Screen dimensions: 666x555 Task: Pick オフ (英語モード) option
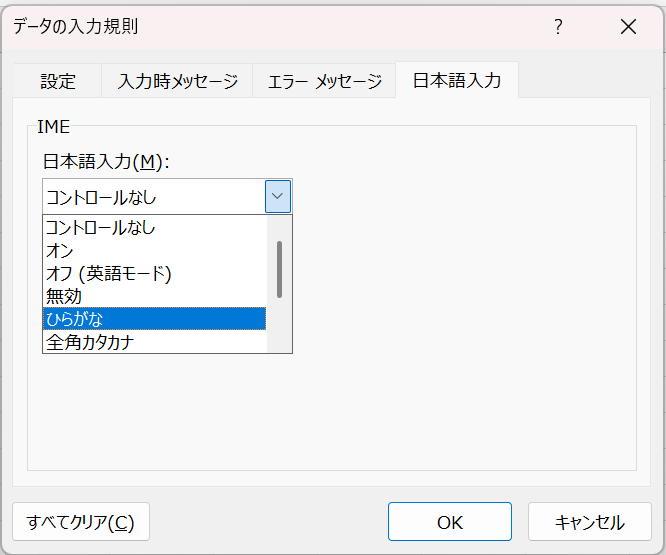155,273
